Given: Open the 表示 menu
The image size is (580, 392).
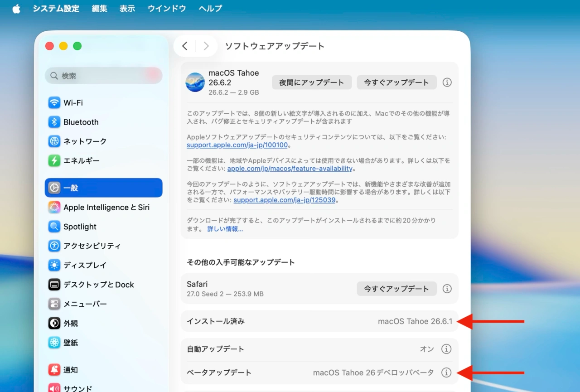Looking at the screenshot, I should pyautogui.click(x=127, y=9).
